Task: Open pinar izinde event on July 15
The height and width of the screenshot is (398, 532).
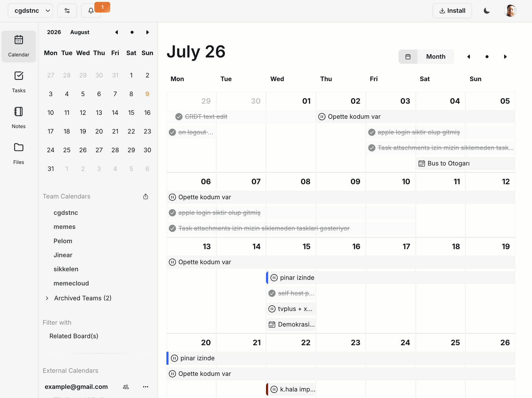Action: pyautogui.click(x=390, y=278)
